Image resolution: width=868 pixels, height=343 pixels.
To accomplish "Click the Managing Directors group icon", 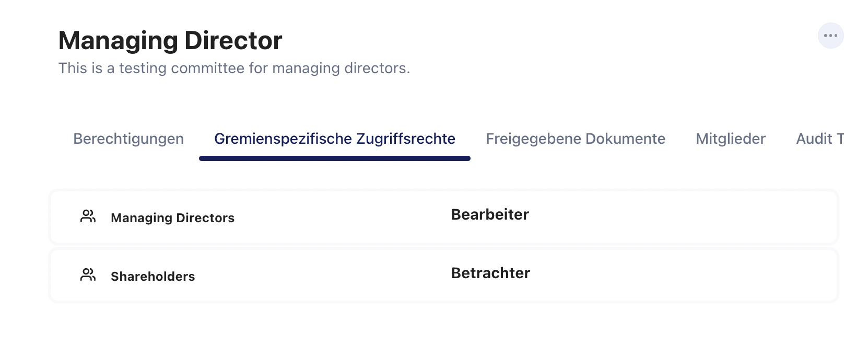I will pos(88,216).
